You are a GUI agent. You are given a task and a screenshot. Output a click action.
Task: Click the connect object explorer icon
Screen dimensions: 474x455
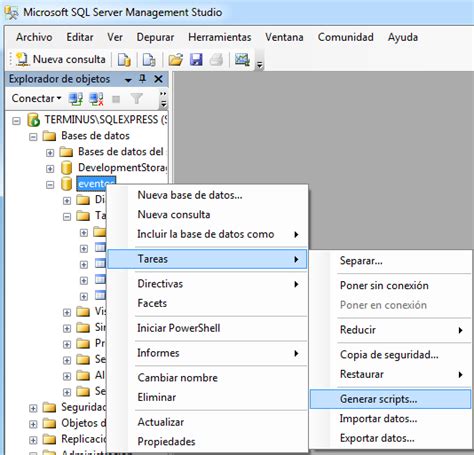[76, 99]
